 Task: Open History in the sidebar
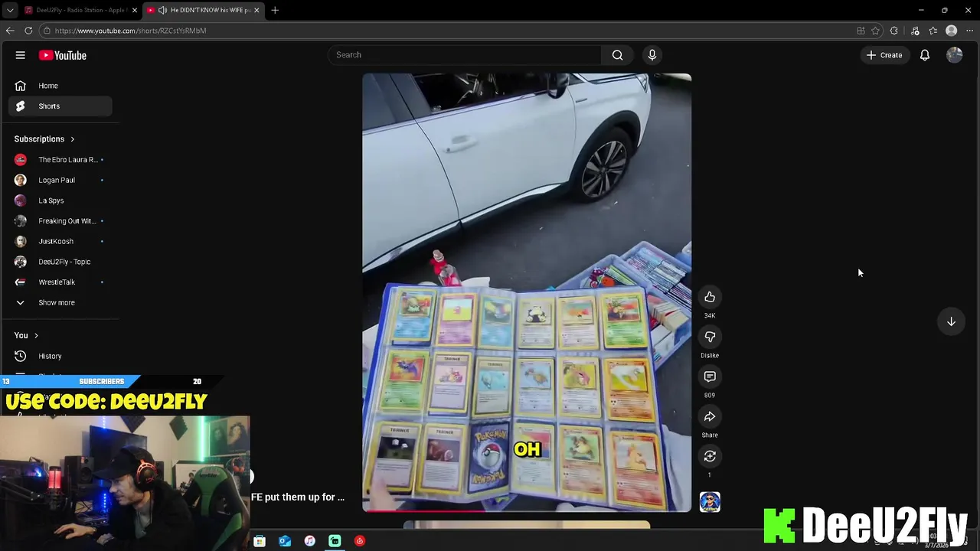[x=60, y=356]
